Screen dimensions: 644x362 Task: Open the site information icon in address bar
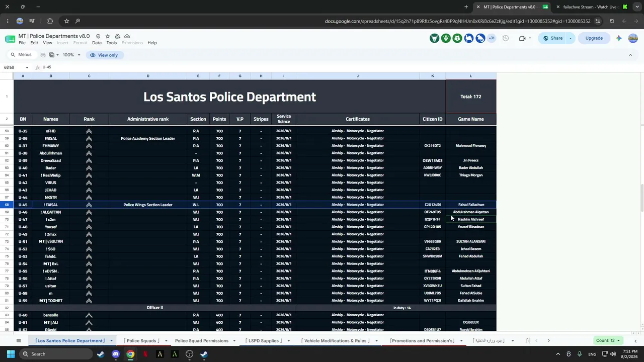click(x=597, y=21)
